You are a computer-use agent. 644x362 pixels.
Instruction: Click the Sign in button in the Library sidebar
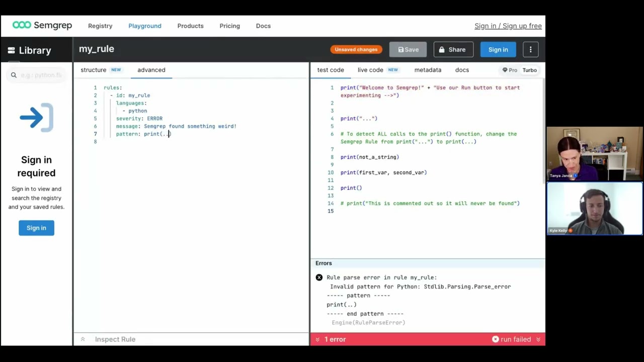pos(36,228)
